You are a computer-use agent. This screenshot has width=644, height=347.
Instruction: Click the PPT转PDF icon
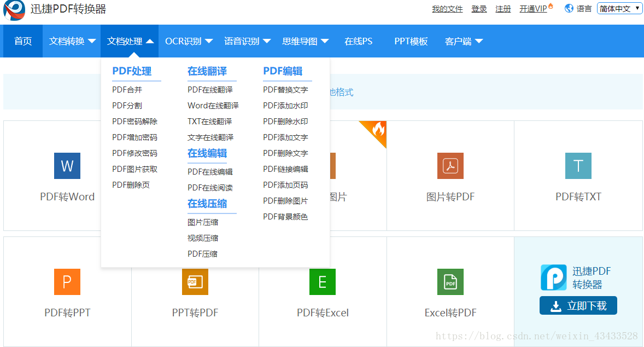pyautogui.click(x=195, y=282)
